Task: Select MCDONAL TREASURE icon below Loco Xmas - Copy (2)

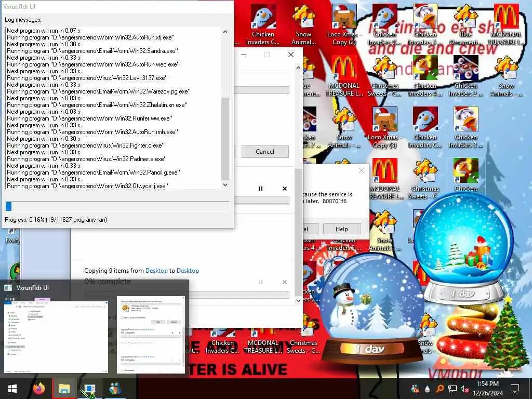Action: [344, 77]
